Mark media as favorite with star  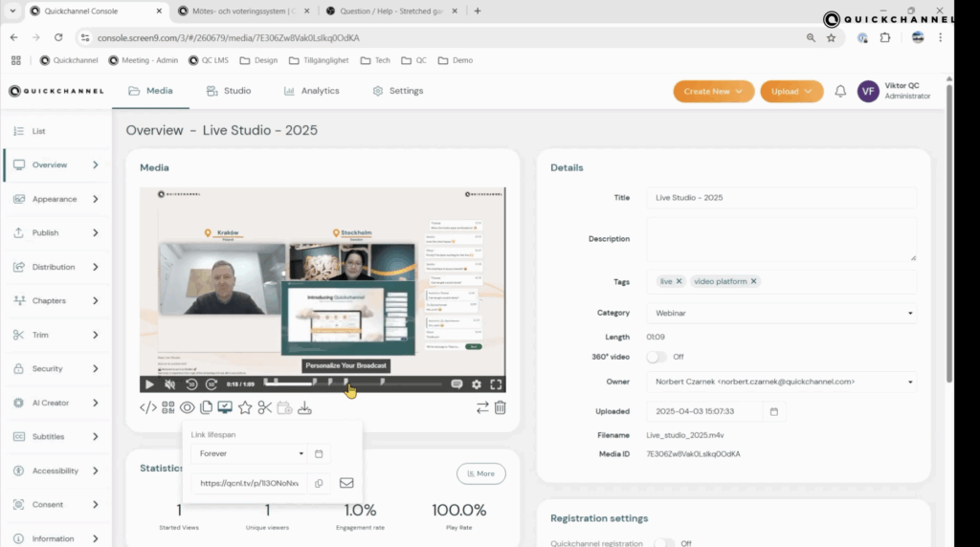pos(245,407)
